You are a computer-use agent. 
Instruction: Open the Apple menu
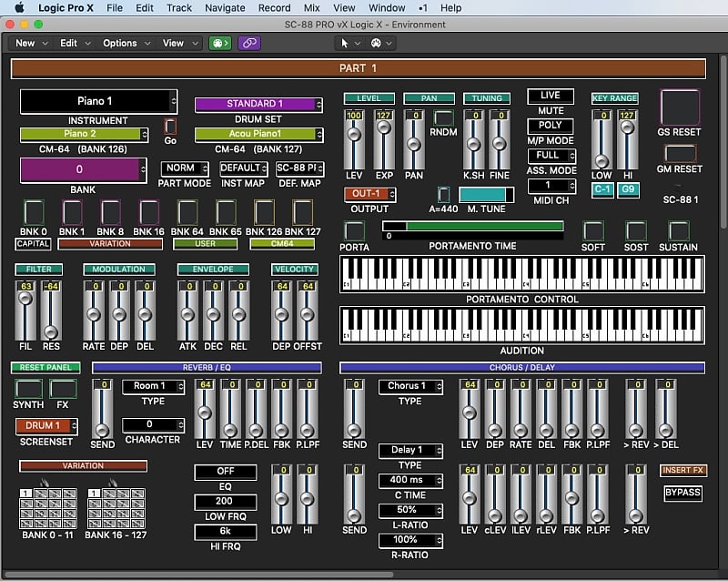[x=19, y=8]
